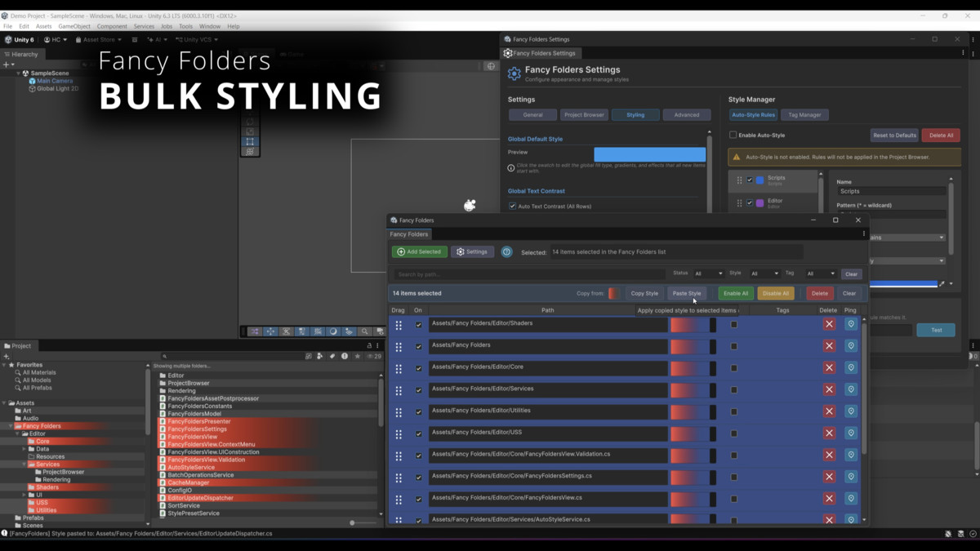
Task: Open the Tag Manager tab
Action: tap(804, 115)
